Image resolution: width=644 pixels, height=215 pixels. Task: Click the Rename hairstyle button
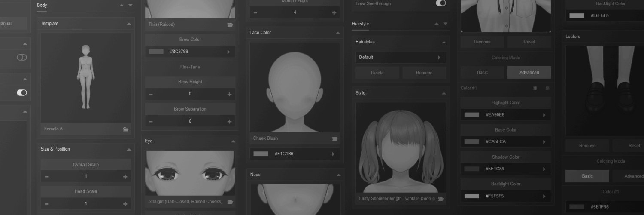coord(424,73)
